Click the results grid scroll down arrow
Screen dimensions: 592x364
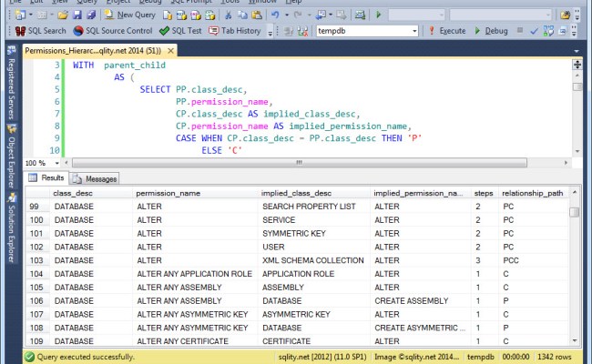pos(575,341)
